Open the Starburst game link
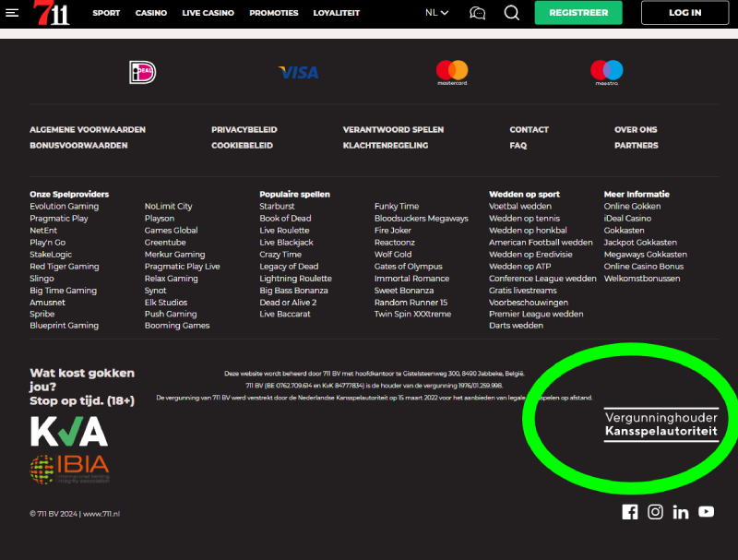The image size is (738, 560). click(278, 206)
